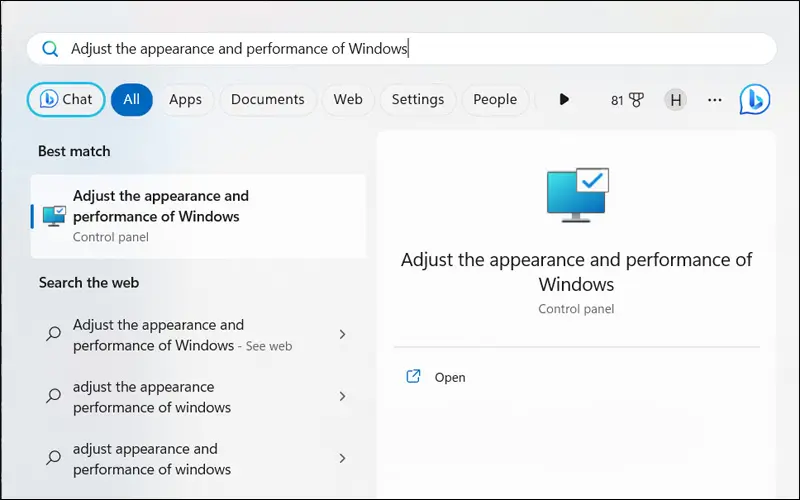Click Open in the preview pane

click(x=449, y=378)
